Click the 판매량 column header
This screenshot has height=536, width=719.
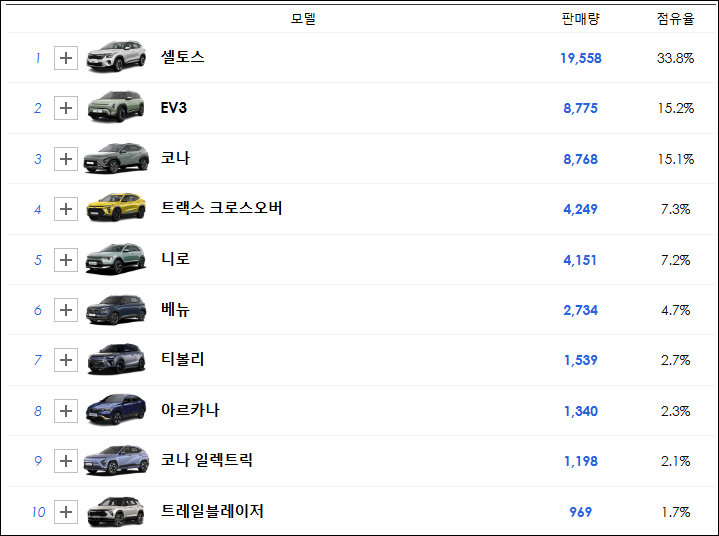[x=581, y=19]
